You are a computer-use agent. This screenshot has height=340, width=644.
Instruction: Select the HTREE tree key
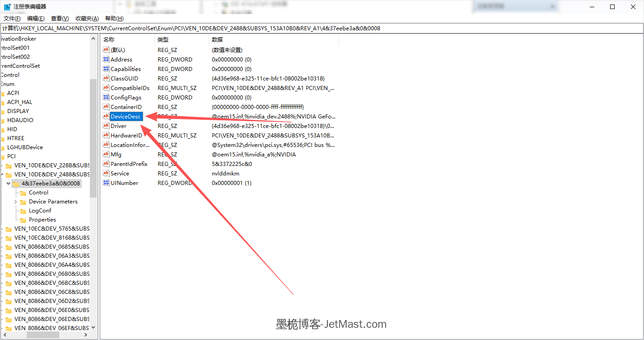click(x=16, y=138)
